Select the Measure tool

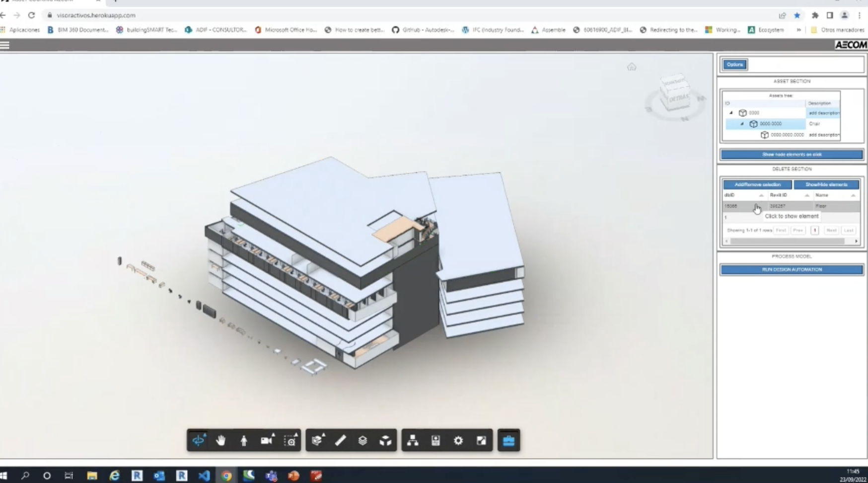coord(340,440)
